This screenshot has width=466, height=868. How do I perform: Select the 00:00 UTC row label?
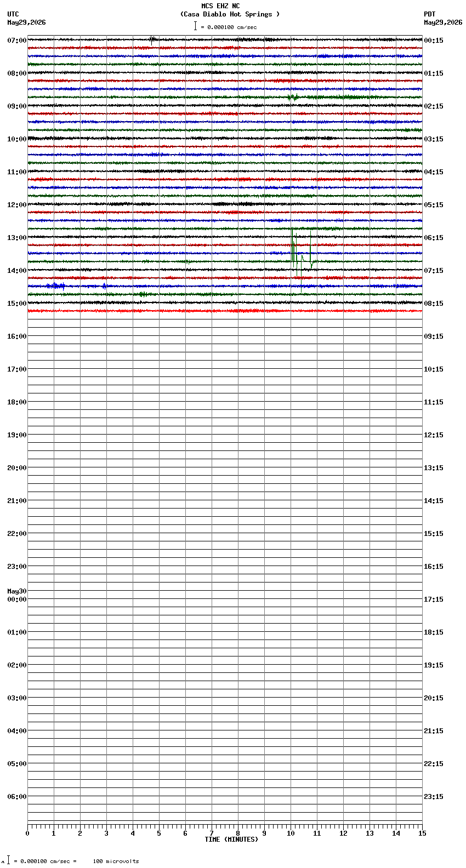click(17, 599)
